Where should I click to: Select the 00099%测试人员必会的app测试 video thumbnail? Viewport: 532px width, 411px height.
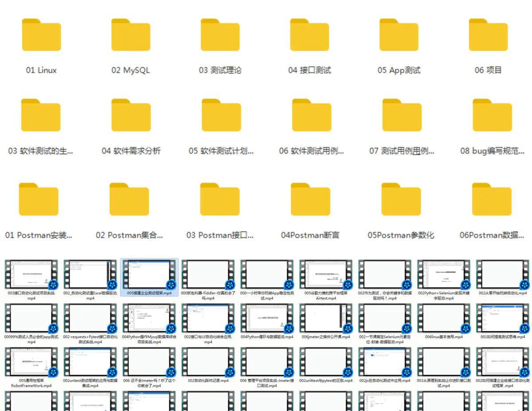[x=31, y=318]
